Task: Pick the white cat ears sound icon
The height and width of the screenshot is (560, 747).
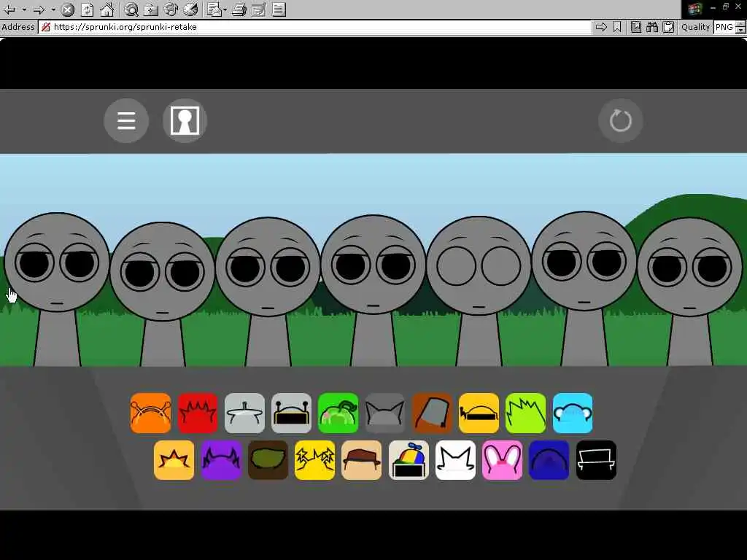Action: click(455, 460)
